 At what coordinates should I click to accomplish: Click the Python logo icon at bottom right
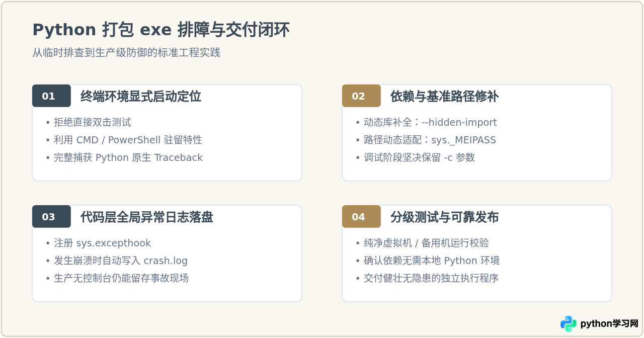(x=569, y=324)
